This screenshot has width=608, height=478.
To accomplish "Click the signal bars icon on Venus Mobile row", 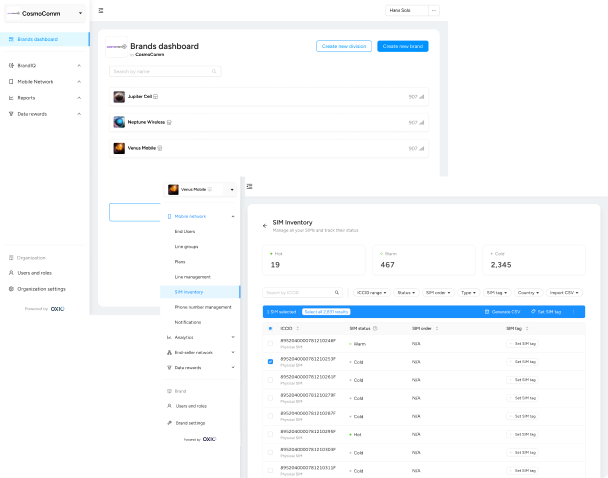I will pos(421,148).
